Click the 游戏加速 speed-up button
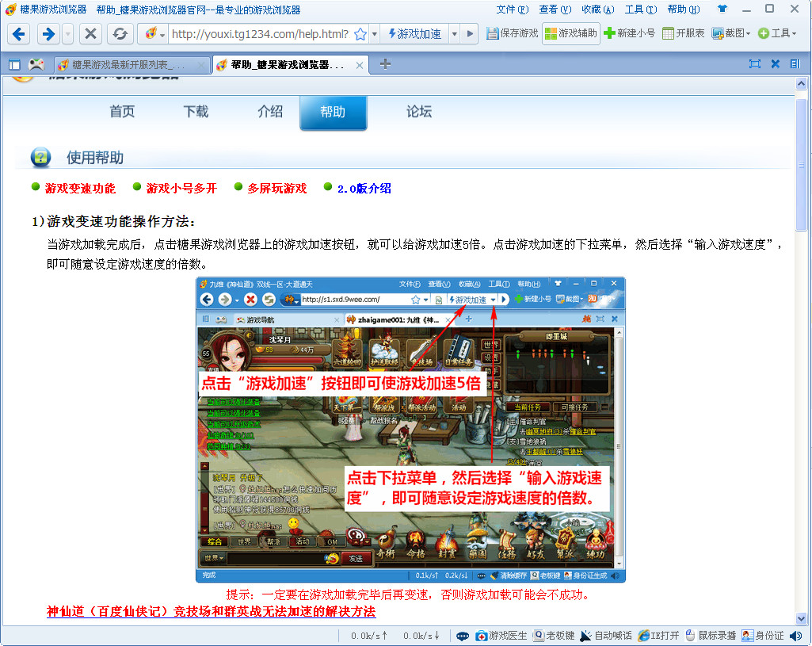The width and height of the screenshot is (812, 646). coord(415,34)
